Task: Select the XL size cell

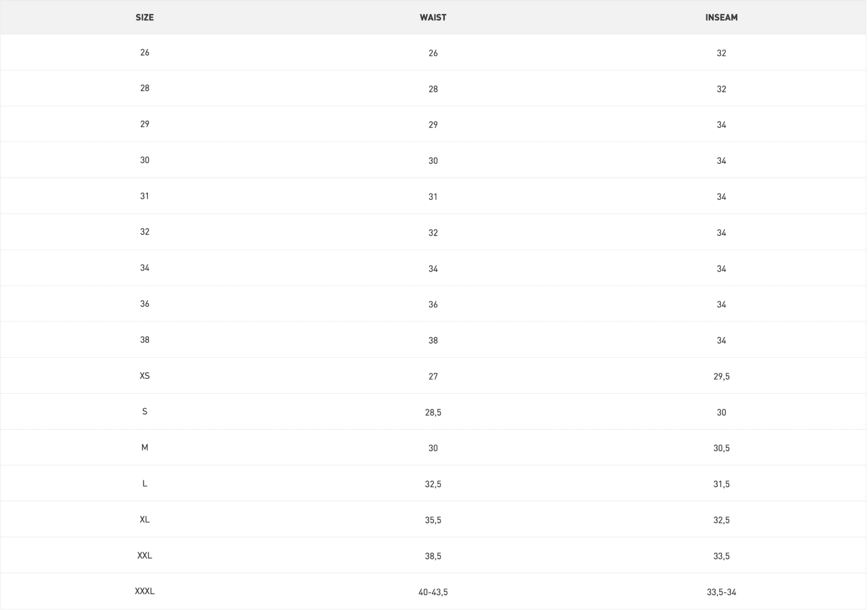Action: point(144,519)
